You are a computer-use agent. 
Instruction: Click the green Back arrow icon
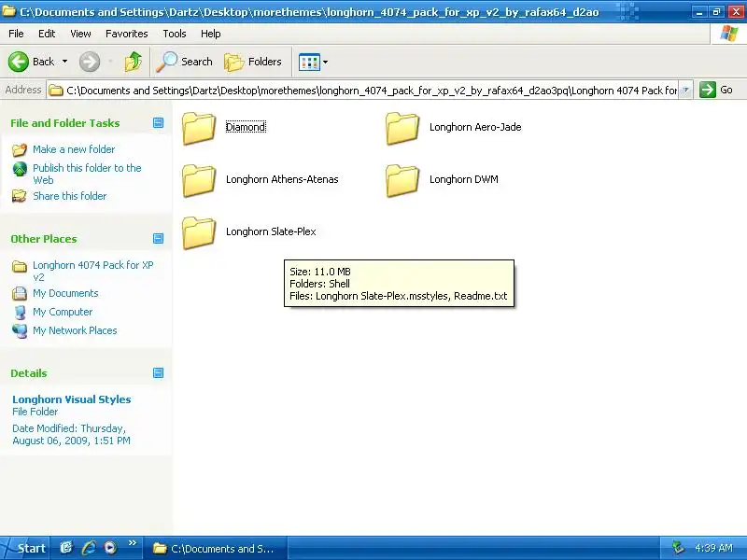19,62
